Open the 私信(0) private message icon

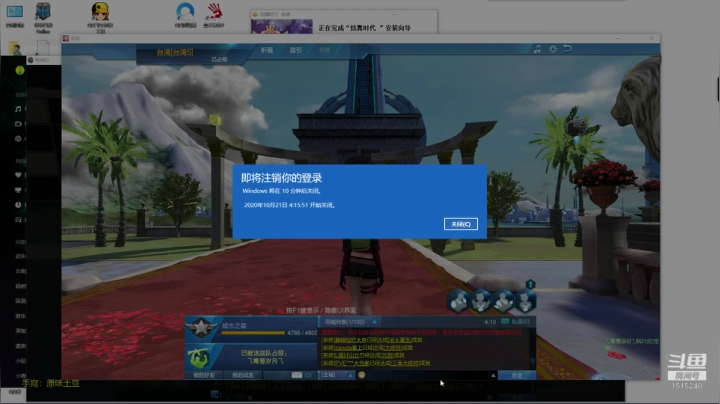[x=515, y=322]
